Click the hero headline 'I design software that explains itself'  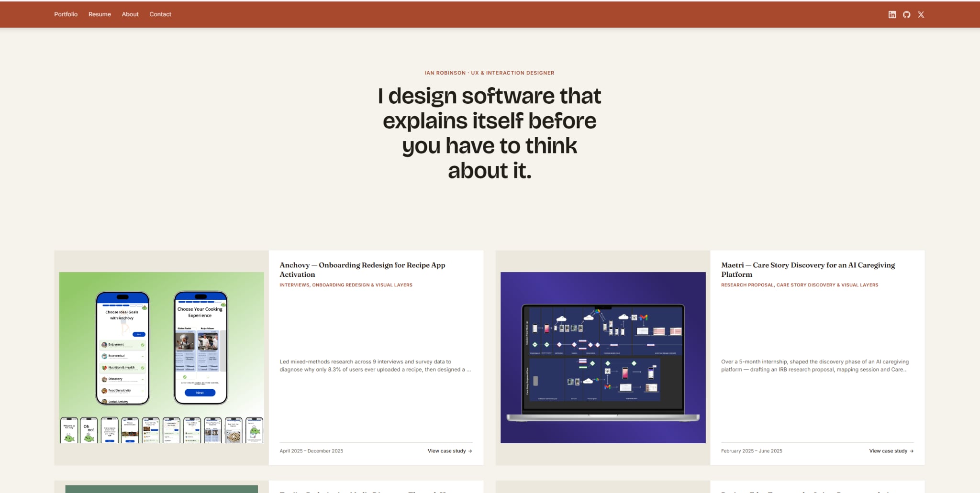pos(490,133)
